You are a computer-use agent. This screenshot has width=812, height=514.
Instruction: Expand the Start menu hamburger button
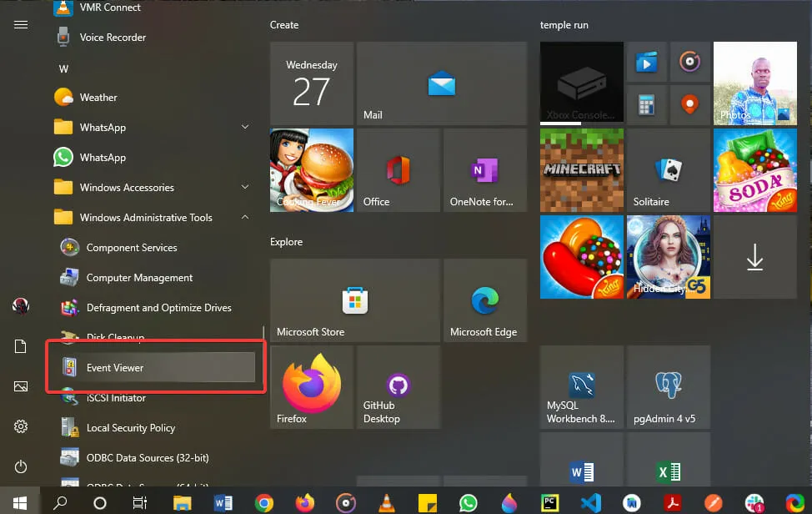tap(21, 25)
